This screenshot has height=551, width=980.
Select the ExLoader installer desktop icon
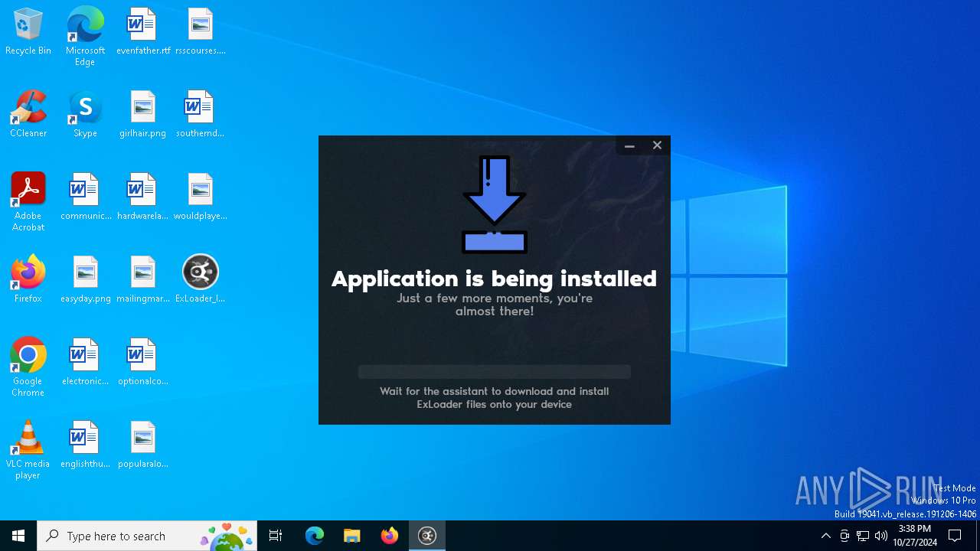pos(200,279)
